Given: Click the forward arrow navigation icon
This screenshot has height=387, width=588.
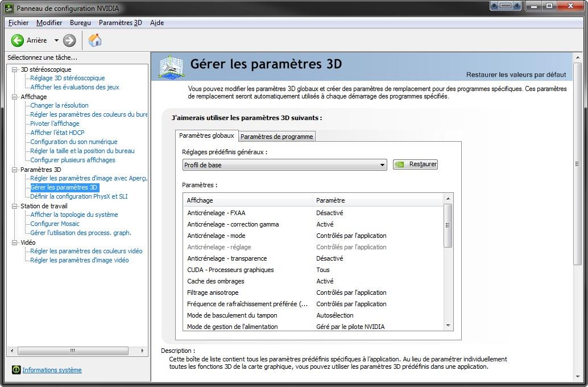Looking at the screenshot, I should pyautogui.click(x=69, y=40).
